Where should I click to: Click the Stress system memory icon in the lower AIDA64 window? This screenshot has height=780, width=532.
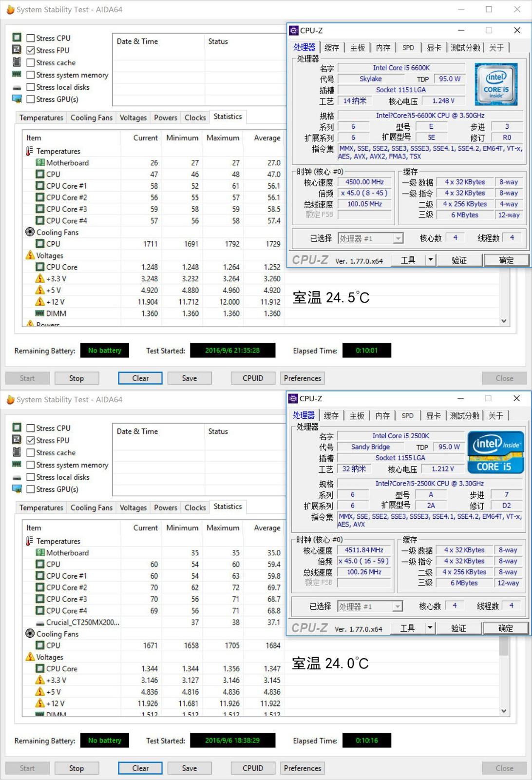[x=17, y=464]
